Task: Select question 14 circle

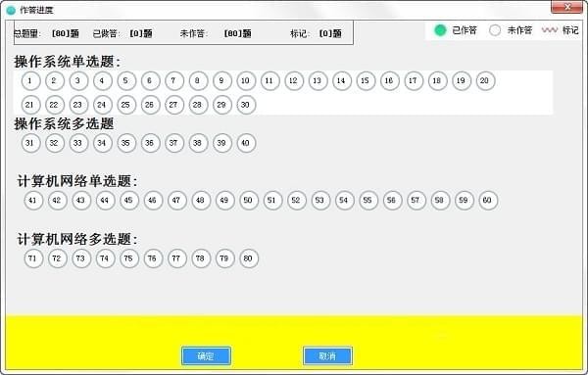Action: [342, 81]
